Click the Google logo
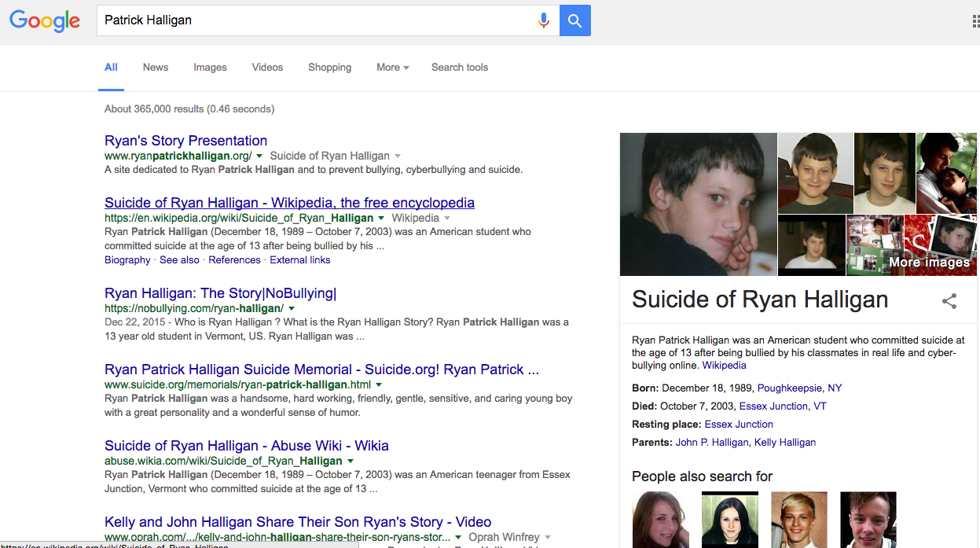 coord(45,20)
